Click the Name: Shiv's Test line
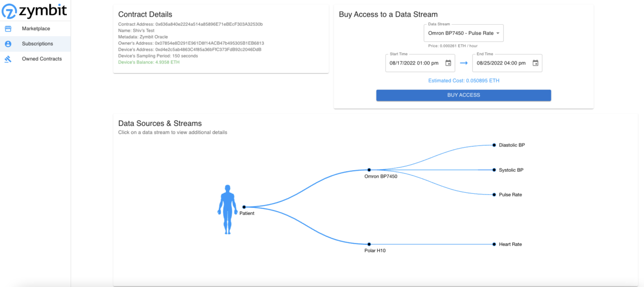The width and height of the screenshot is (644, 287). tap(136, 31)
